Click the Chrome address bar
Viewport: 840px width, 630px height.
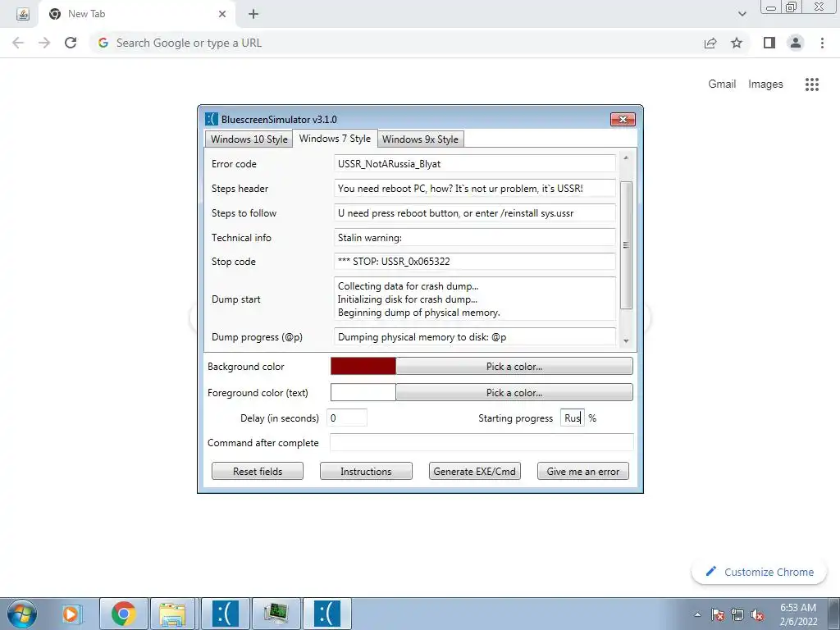396,43
